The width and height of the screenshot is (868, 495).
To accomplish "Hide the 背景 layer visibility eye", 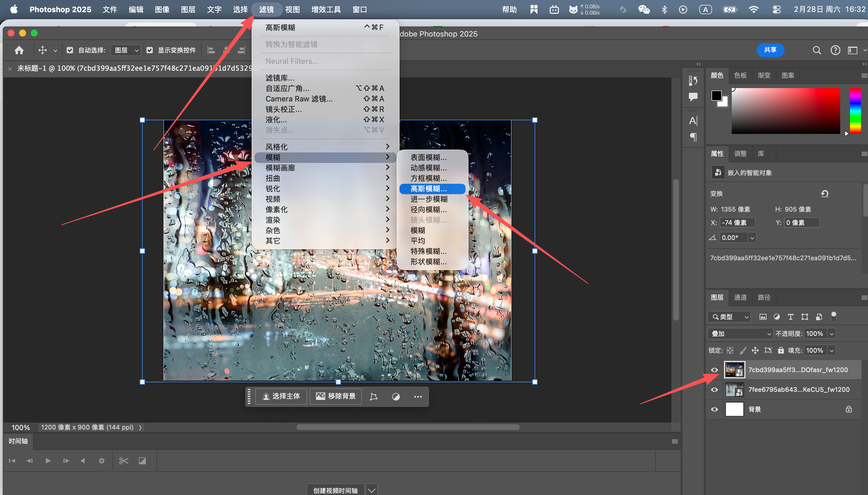I will [x=714, y=409].
